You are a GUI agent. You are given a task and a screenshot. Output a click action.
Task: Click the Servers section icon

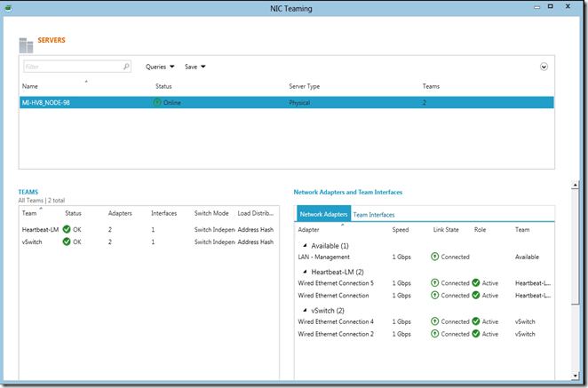[27, 44]
